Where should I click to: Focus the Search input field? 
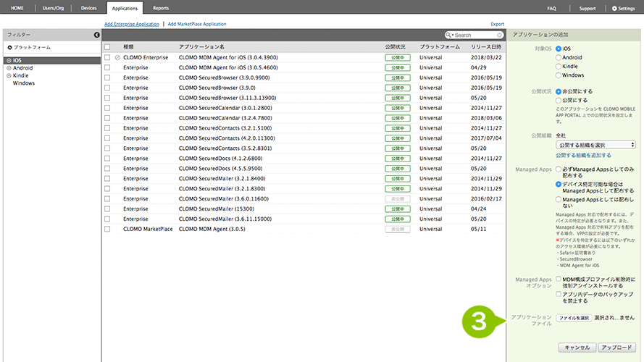pos(474,35)
